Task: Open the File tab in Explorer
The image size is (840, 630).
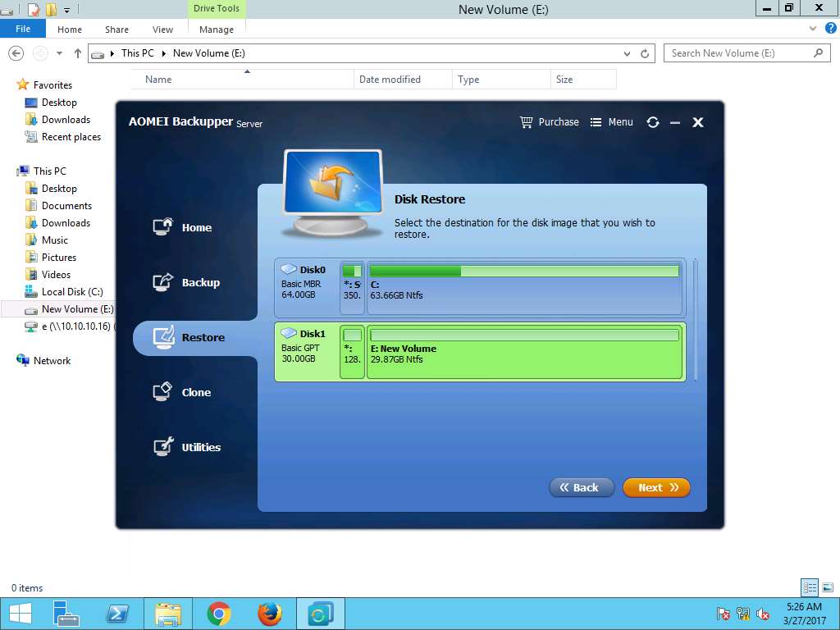Action: point(23,29)
